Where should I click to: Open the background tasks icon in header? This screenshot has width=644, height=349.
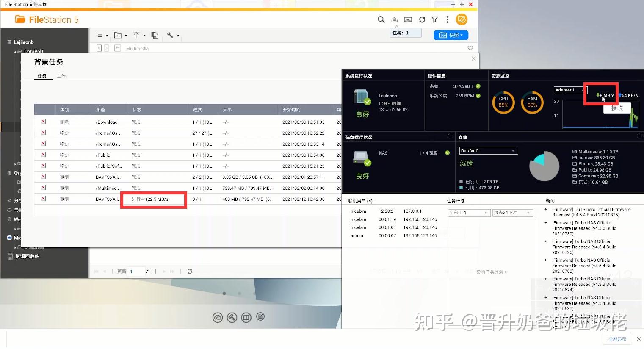point(394,19)
